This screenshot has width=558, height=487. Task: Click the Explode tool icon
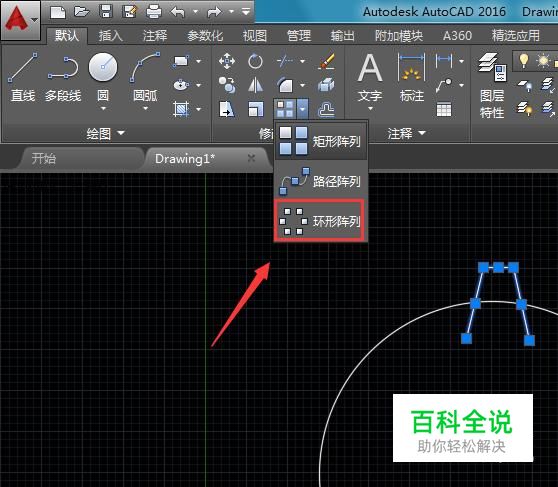(326, 85)
